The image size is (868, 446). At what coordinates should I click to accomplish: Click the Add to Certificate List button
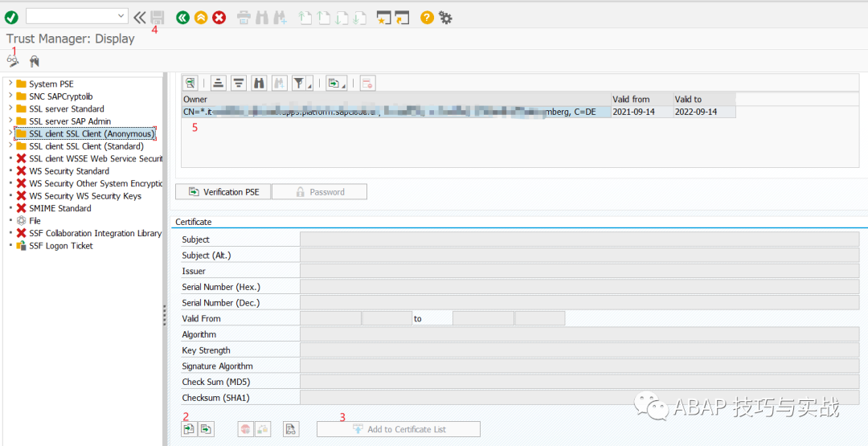399,429
